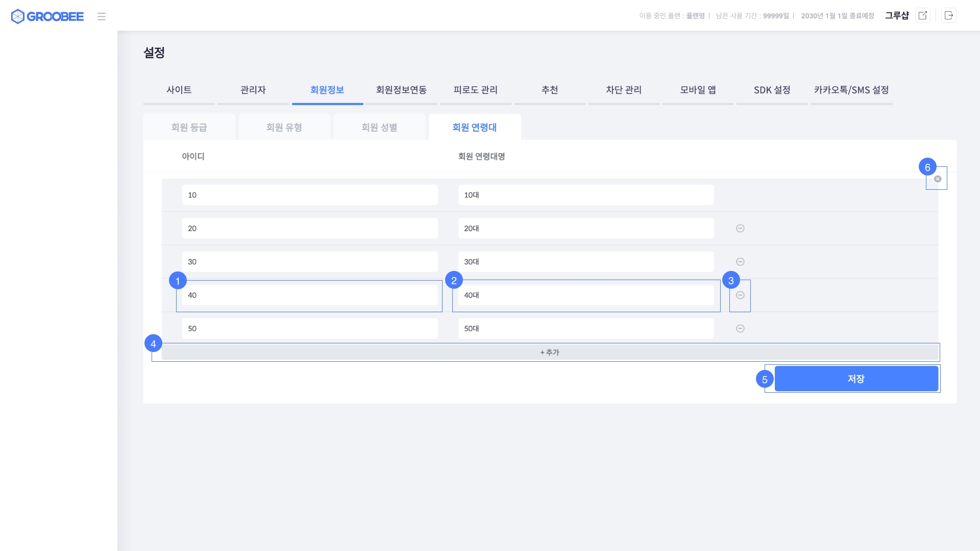Delete the 40대 row with minus icon

740,295
